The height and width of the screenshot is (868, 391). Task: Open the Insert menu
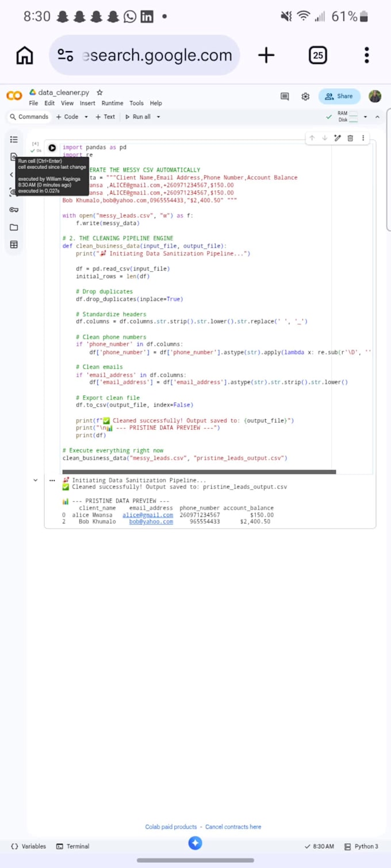coord(87,103)
